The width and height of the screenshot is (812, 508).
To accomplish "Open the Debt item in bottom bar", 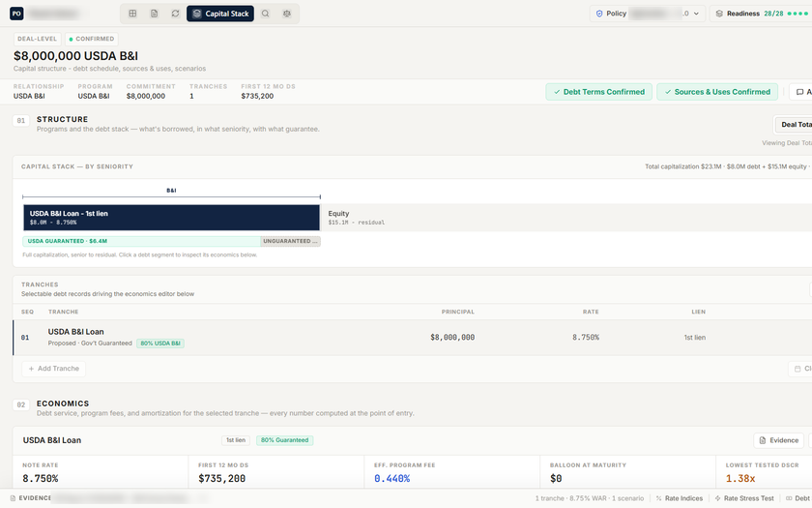I will point(798,498).
